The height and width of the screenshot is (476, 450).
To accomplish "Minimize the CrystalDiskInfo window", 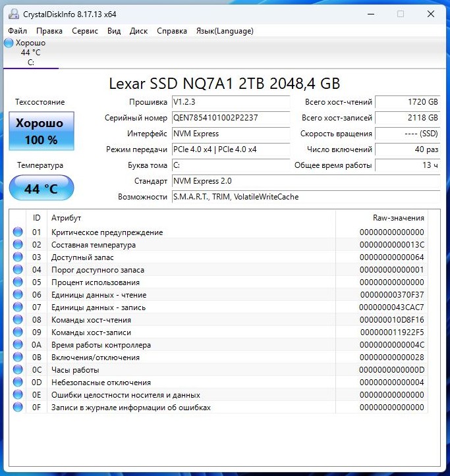I will click(x=371, y=14).
